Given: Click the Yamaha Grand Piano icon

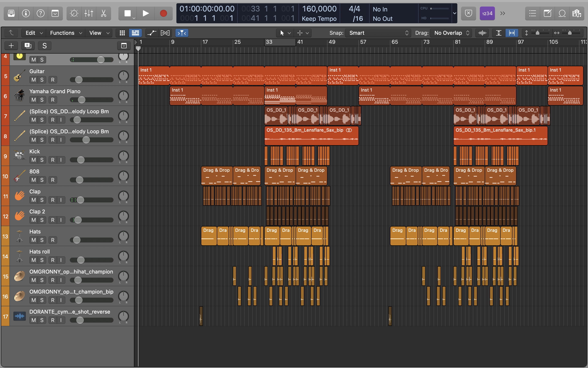Looking at the screenshot, I should pos(19,96).
